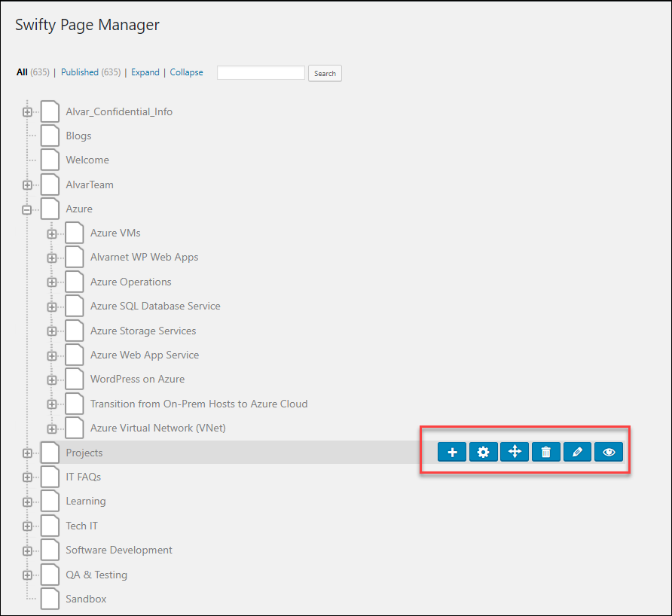Click the page icon beside Azure Operations

[x=75, y=282]
